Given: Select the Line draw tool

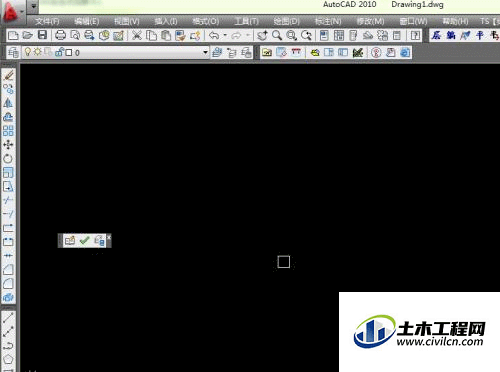Looking at the screenshot, I should (x=9, y=318).
